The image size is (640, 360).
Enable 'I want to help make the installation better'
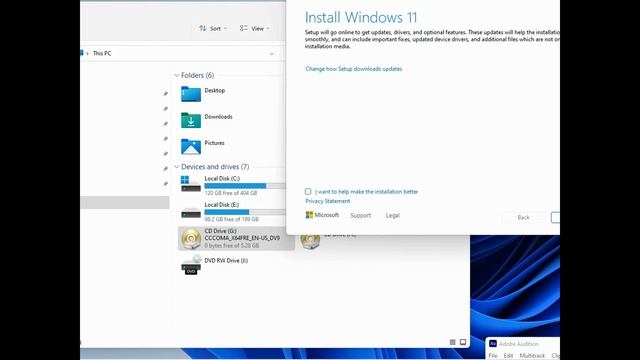tap(308, 191)
